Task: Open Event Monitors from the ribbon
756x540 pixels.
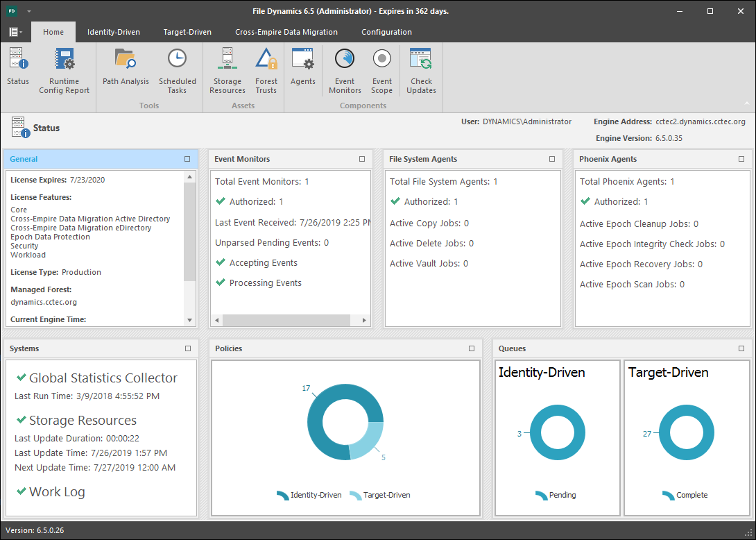Action: (345, 71)
